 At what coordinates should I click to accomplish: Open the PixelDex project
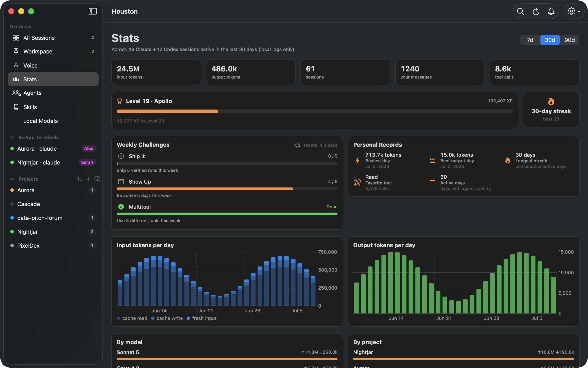pos(53,246)
